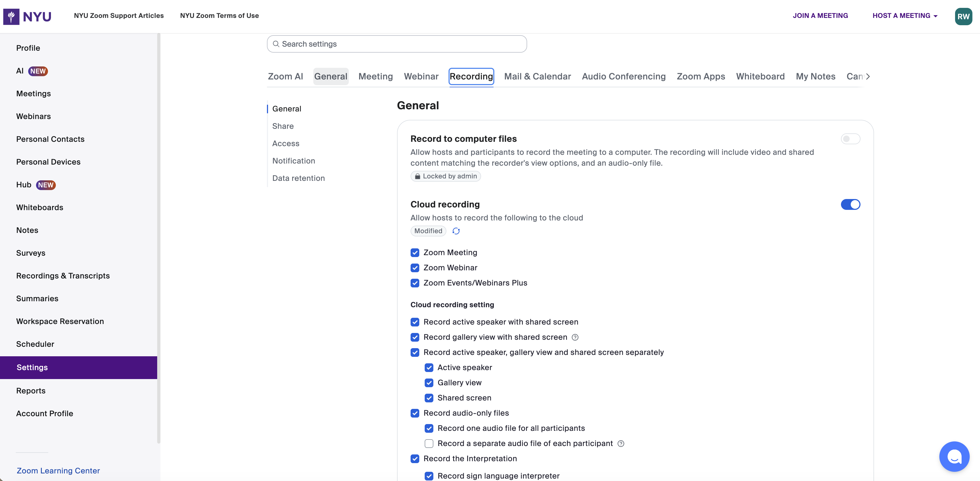Reset the modified Cloud recording setting
Screen dimensions: 980x481
(x=456, y=231)
